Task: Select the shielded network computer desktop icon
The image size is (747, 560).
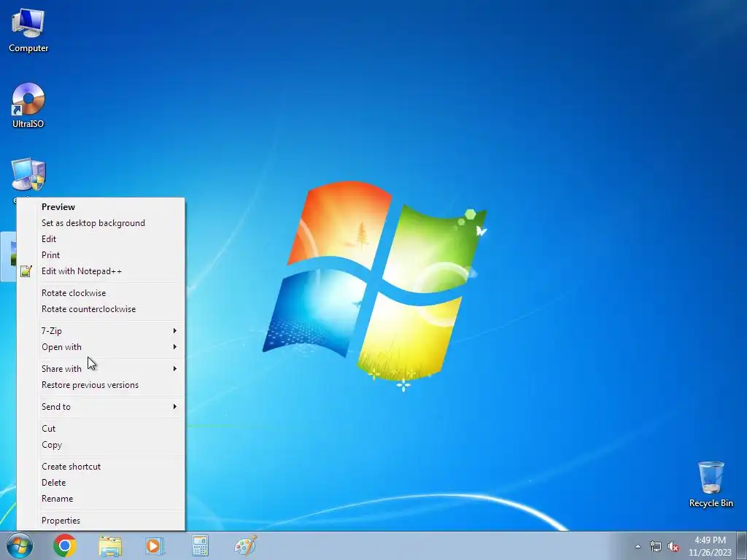Action: pos(28,175)
